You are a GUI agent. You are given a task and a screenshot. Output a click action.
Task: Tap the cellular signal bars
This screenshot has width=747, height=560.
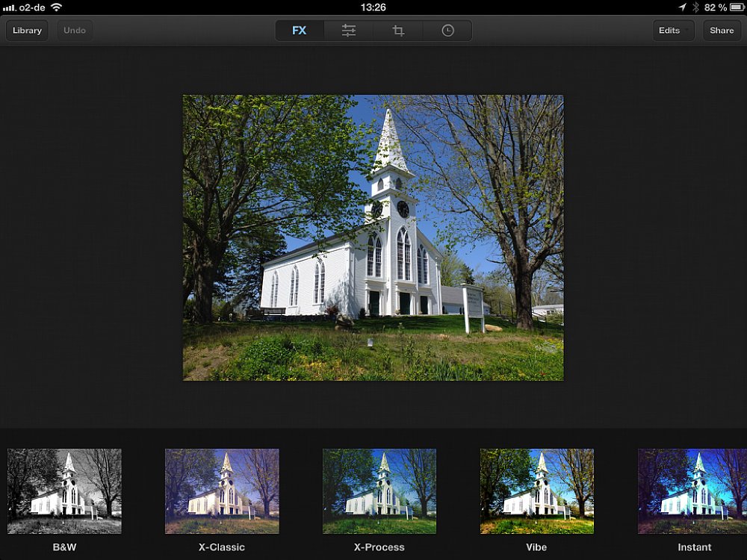[9, 7]
